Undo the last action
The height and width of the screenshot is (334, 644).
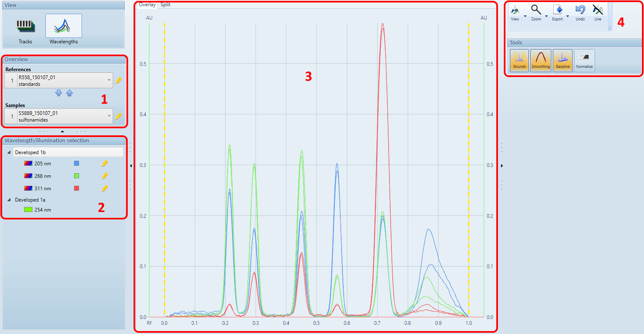[580, 13]
